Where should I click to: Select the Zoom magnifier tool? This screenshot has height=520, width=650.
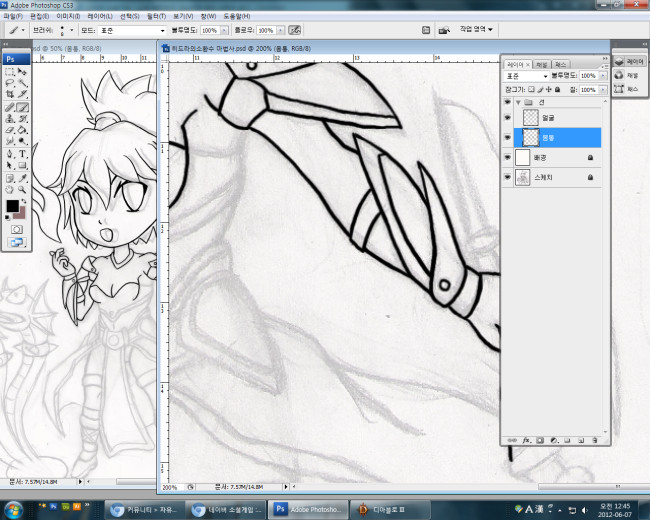coord(22,188)
